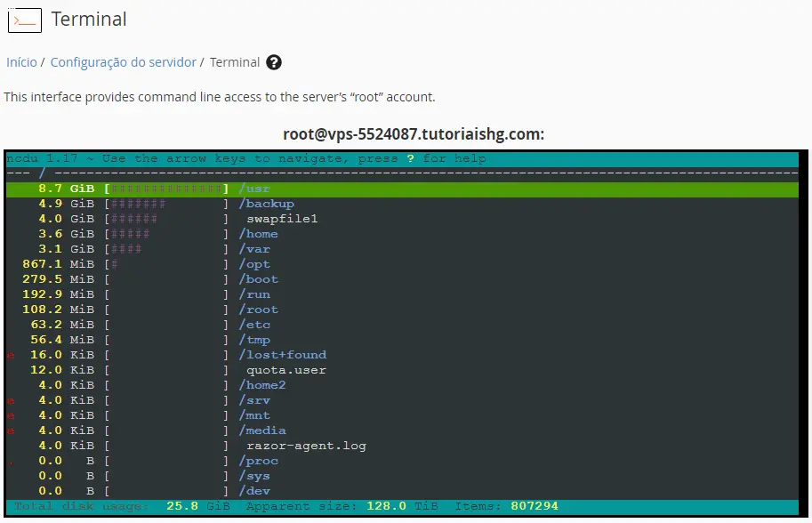812x523 pixels.
Task: Click the total disk usage 25.8 GiB value
Action: click(x=197, y=506)
